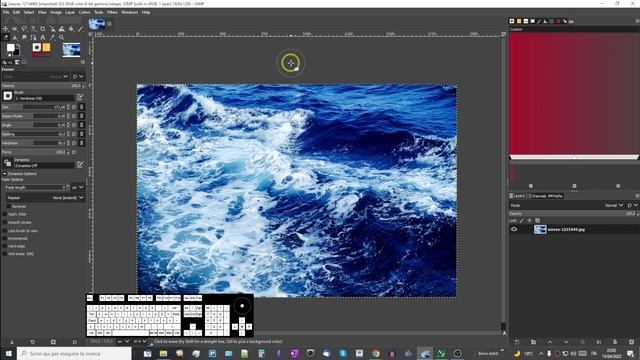
Task: Reset Aspect Ratio to default
Action: [x=74, y=116]
